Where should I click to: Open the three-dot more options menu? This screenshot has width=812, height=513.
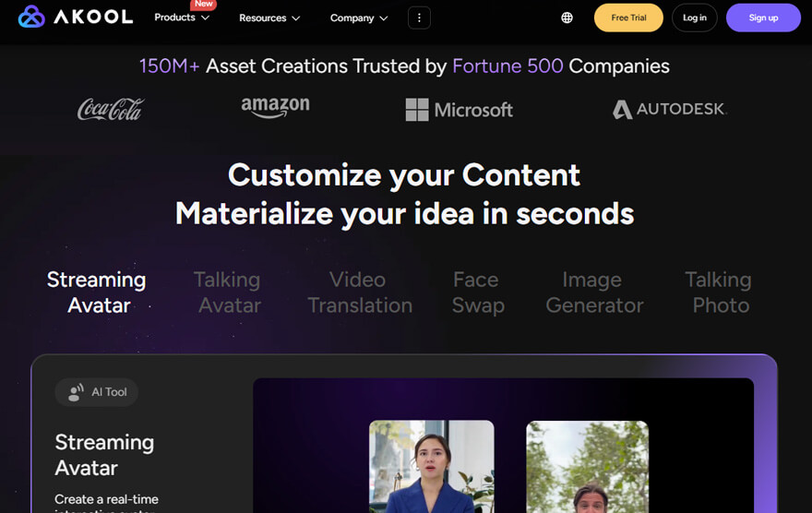click(x=419, y=18)
